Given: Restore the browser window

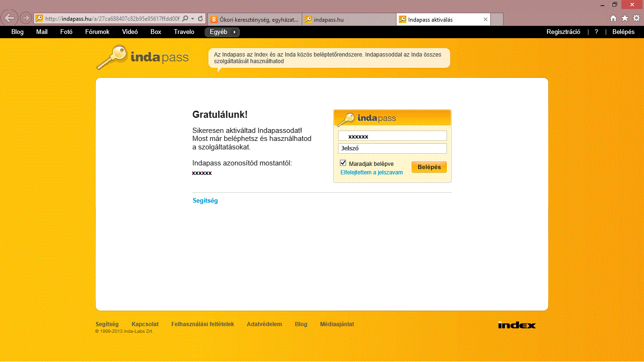Looking at the screenshot, I should click(615, 4).
